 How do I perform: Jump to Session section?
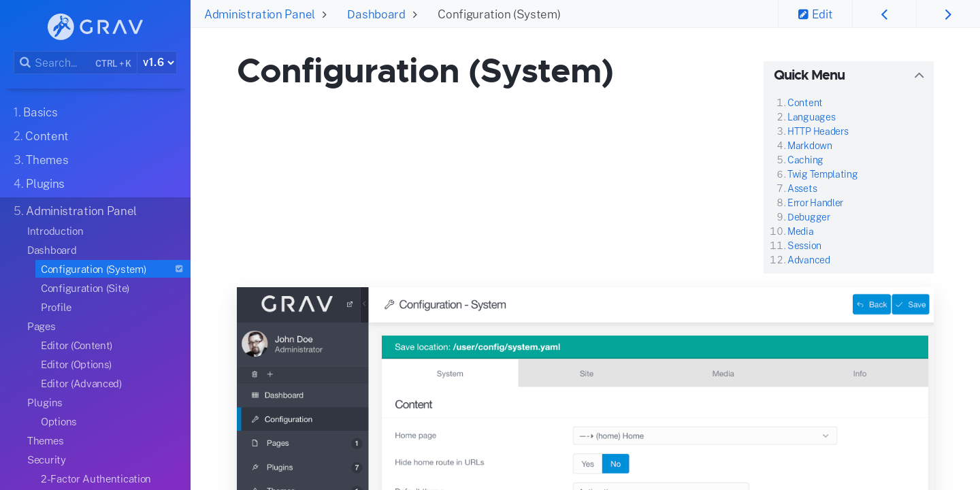click(804, 246)
